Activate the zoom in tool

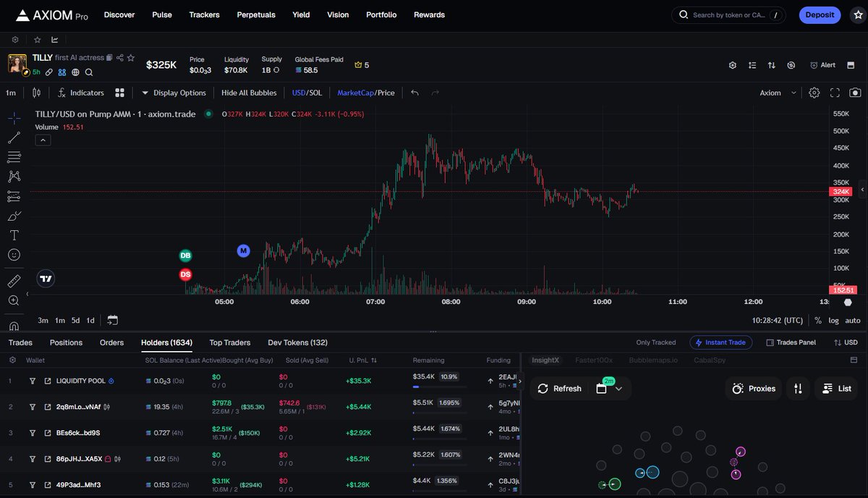(x=14, y=300)
